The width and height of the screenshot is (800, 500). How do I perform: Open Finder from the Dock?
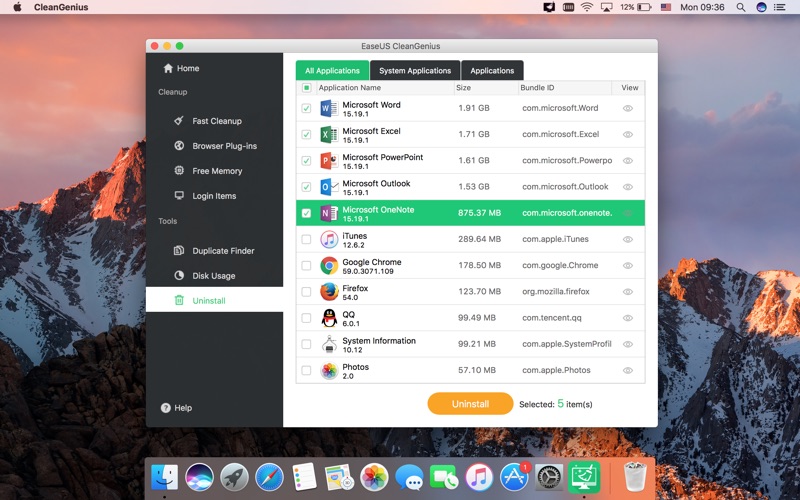pyautogui.click(x=164, y=477)
